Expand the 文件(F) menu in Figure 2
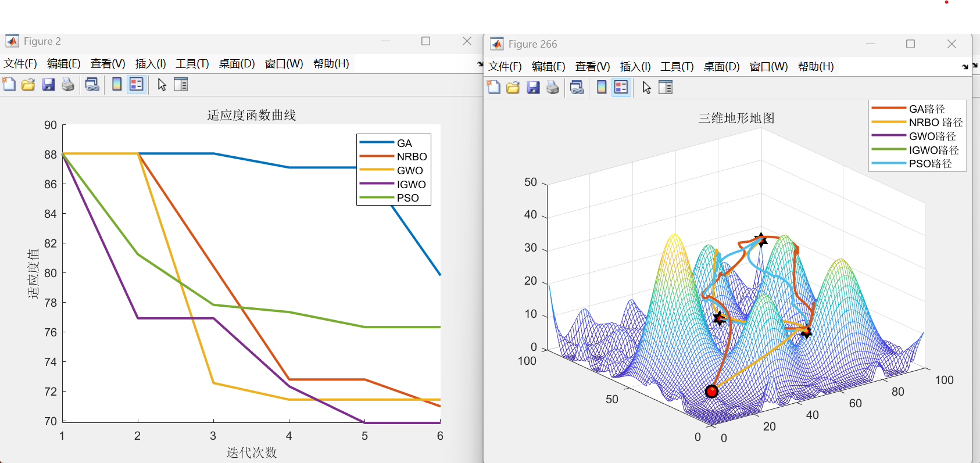Screen dimensions: 980x463 tap(20, 64)
